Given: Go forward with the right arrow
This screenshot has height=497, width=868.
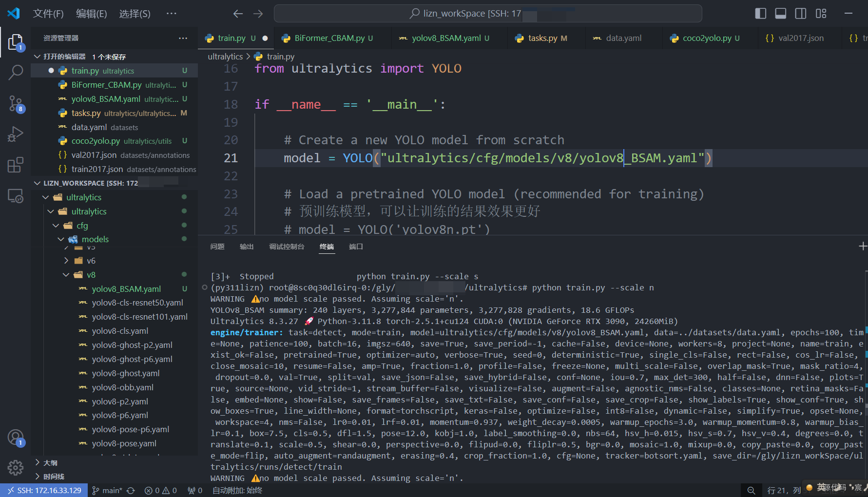Looking at the screenshot, I should (x=258, y=14).
